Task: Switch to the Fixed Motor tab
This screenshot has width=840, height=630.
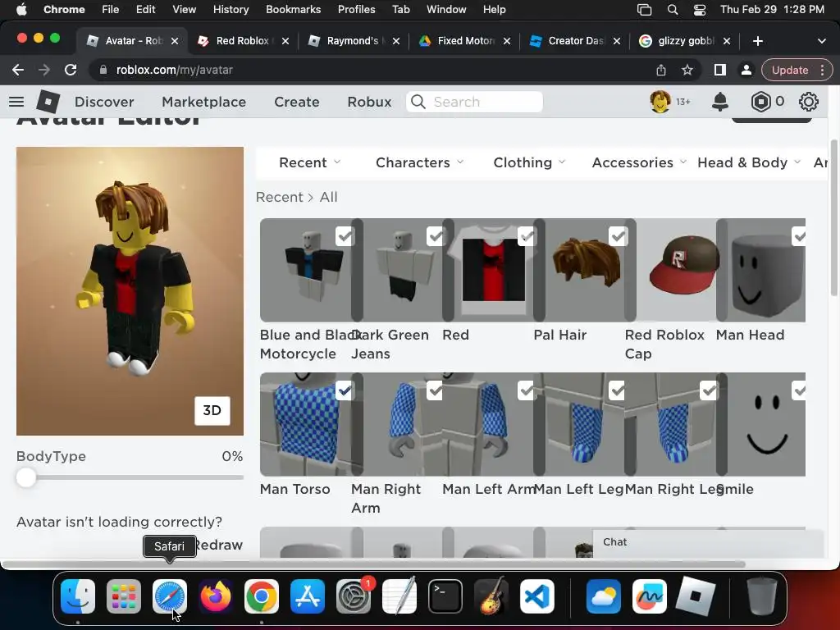Action: [464, 41]
